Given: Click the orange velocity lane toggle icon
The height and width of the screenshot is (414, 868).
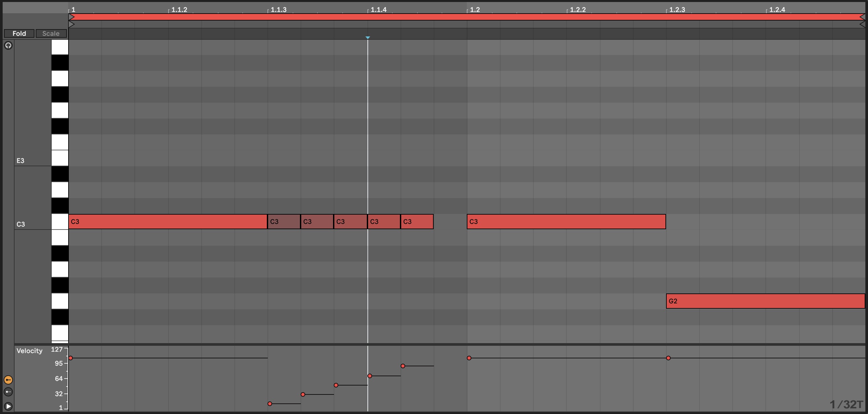Looking at the screenshot, I should 8,380.
